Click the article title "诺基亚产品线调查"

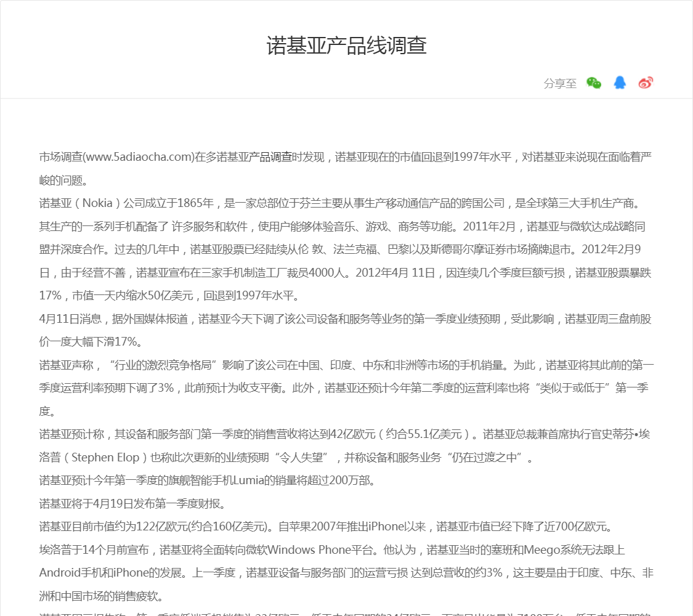point(346,46)
